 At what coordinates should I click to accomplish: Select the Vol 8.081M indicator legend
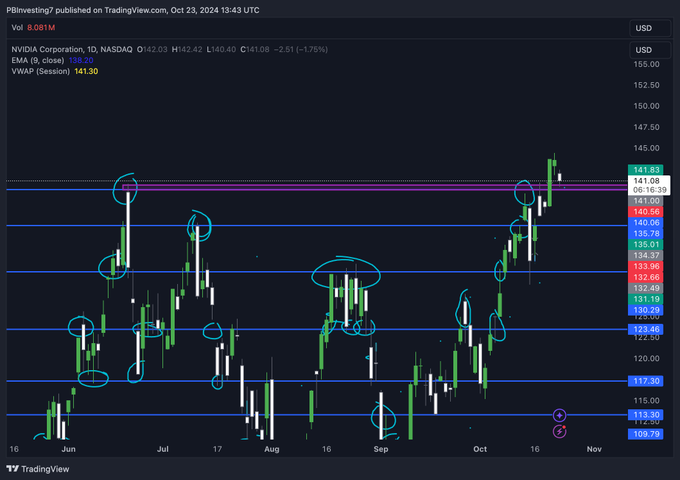(x=33, y=28)
